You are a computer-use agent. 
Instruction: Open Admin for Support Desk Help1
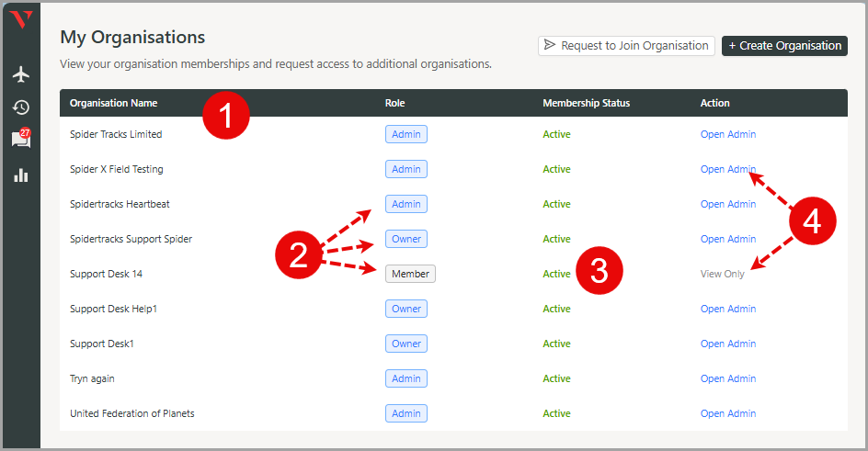pyautogui.click(x=728, y=309)
